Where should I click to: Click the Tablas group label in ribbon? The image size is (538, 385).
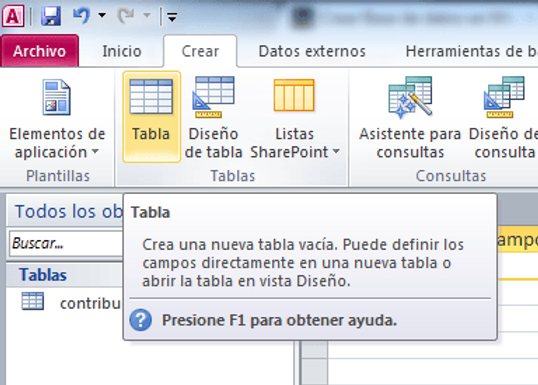point(233,176)
